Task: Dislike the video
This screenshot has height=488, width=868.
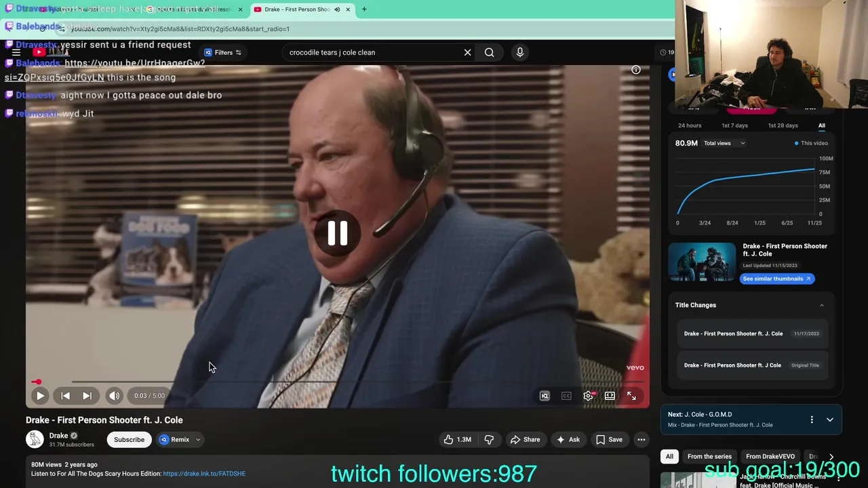Action: coord(489,439)
